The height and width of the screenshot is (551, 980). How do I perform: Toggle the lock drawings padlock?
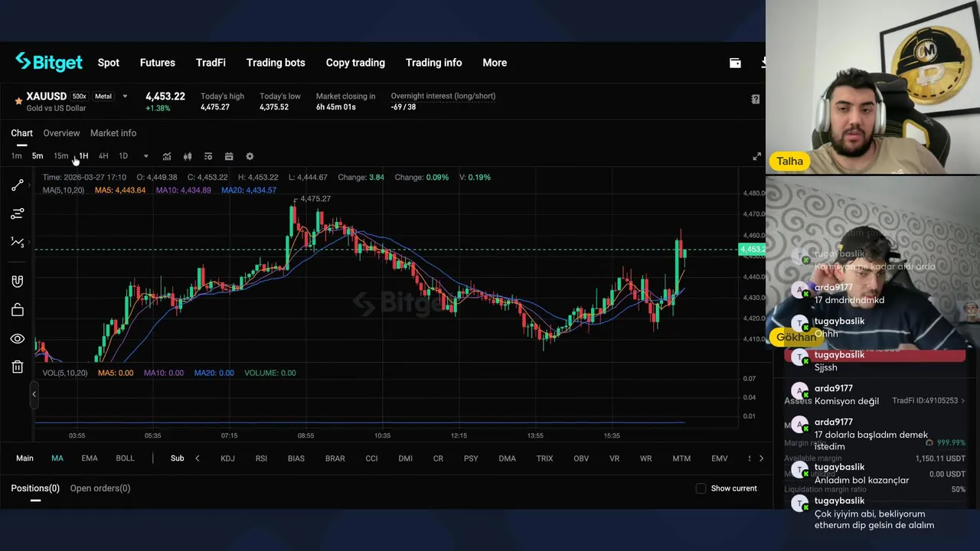coord(18,310)
